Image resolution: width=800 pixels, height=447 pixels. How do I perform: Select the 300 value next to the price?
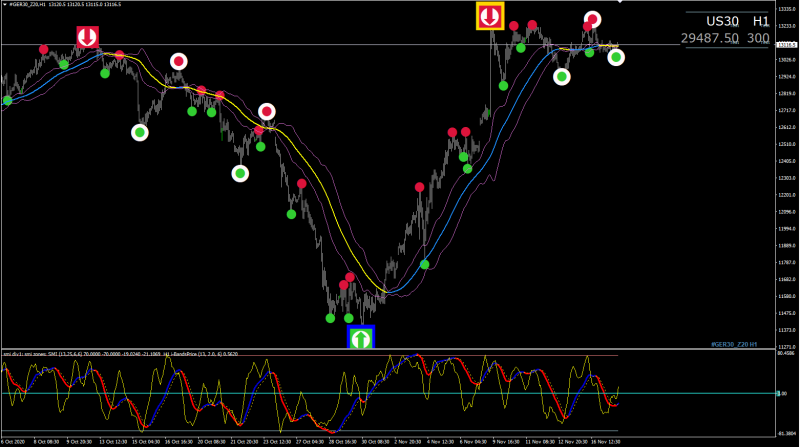pos(758,38)
